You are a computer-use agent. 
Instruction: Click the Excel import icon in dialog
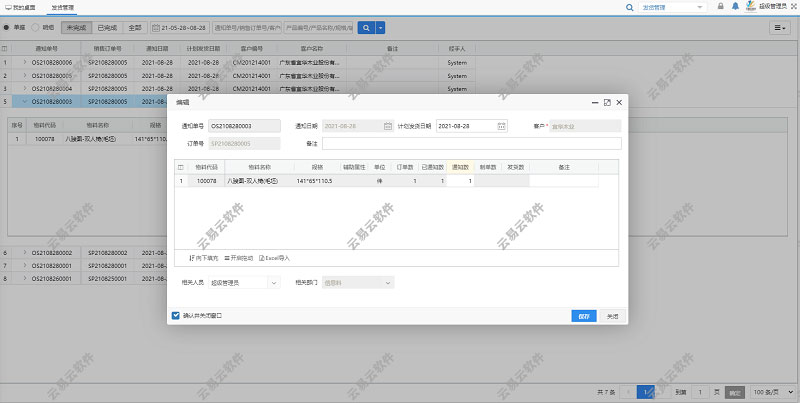pos(262,258)
